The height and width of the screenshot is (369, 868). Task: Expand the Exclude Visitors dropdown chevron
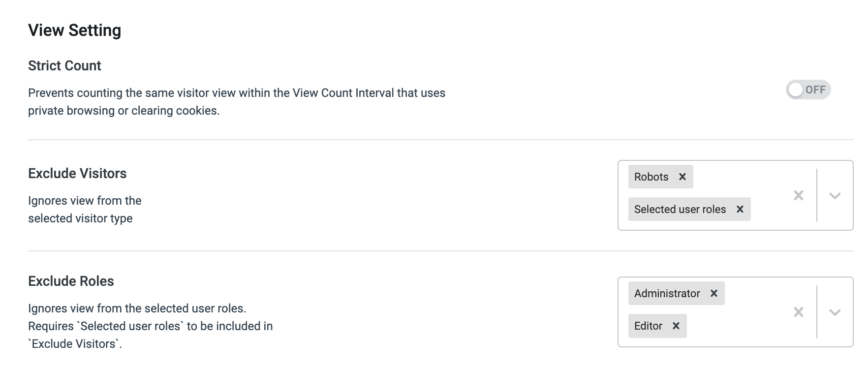(835, 195)
